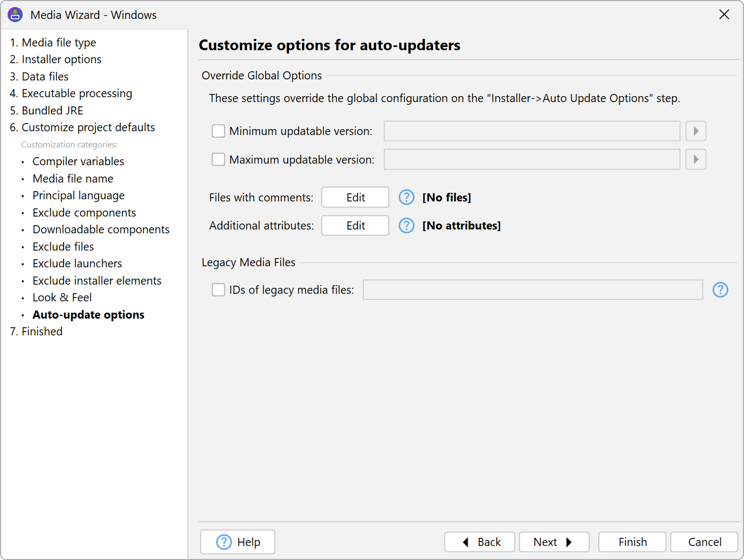The height and width of the screenshot is (560, 744).
Task: Open Help for this wizard page
Action: (x=238, y=542)
